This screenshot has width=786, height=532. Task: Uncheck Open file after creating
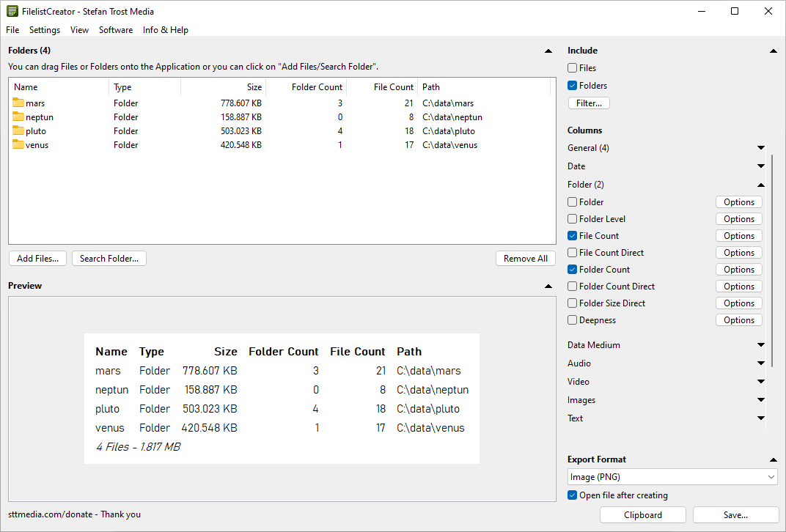(x=571, y=495)
